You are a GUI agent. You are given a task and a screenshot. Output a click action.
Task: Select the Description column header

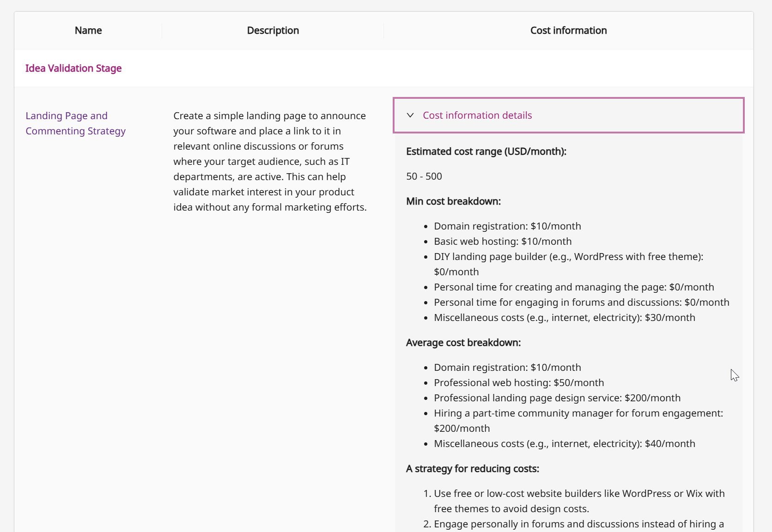(273, 30)
